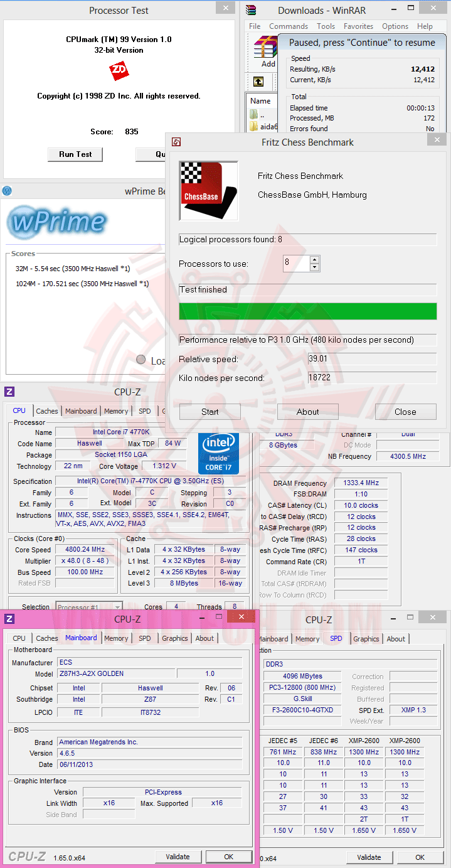Open the Commands menu in WinRAR

[x=289, y=26]
